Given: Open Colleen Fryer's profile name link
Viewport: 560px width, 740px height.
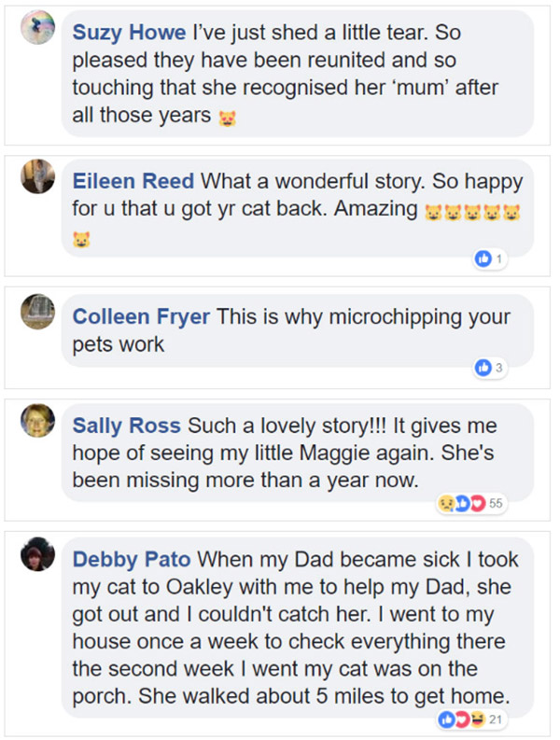Looking at the screenshot, I should tap(142, 317).
